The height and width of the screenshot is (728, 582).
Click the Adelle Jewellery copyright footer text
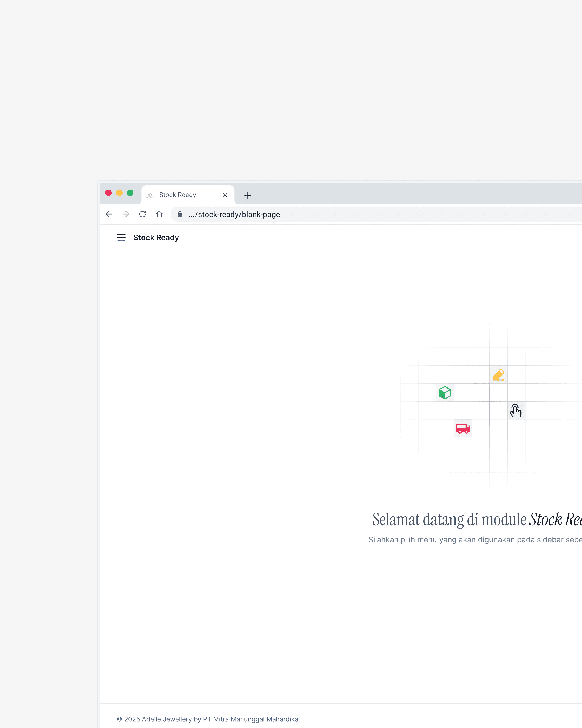click(x=208, y=719)
